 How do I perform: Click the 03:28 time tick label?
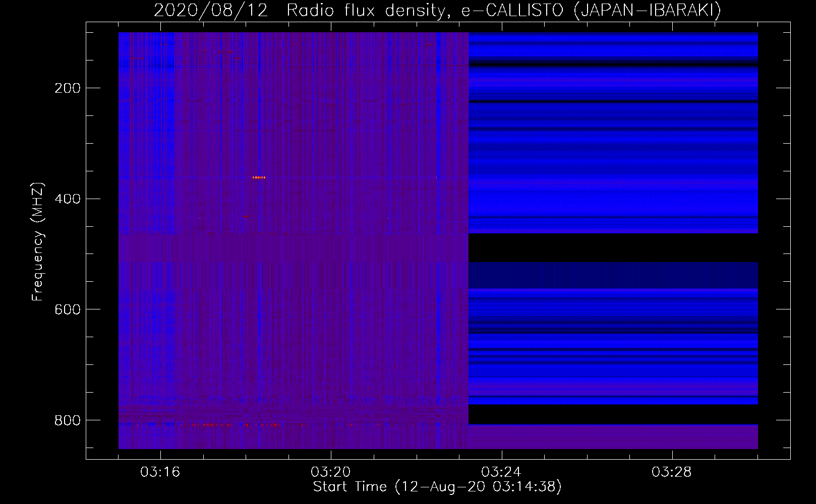point(672,472)
